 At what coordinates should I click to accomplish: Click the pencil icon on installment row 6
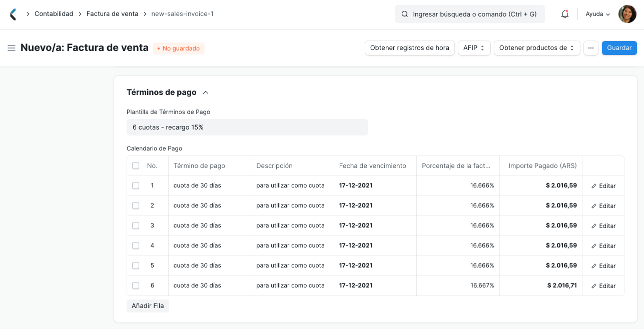(603, 285)
